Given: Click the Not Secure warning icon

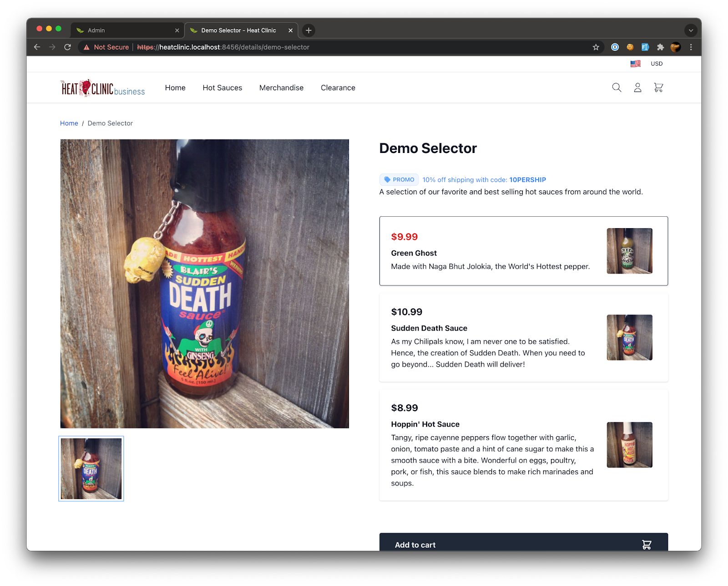Looking at the screenshot, I should point(86,47).
